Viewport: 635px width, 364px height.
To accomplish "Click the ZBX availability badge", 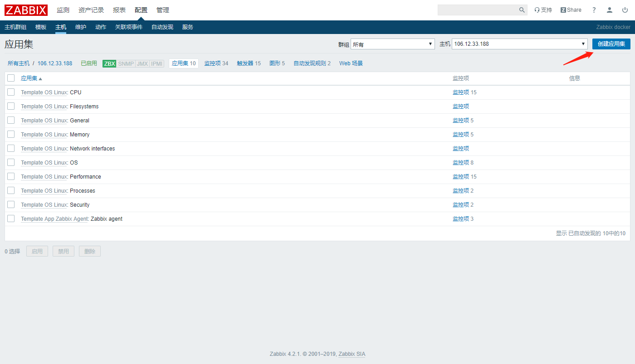I will pos(109,63).
